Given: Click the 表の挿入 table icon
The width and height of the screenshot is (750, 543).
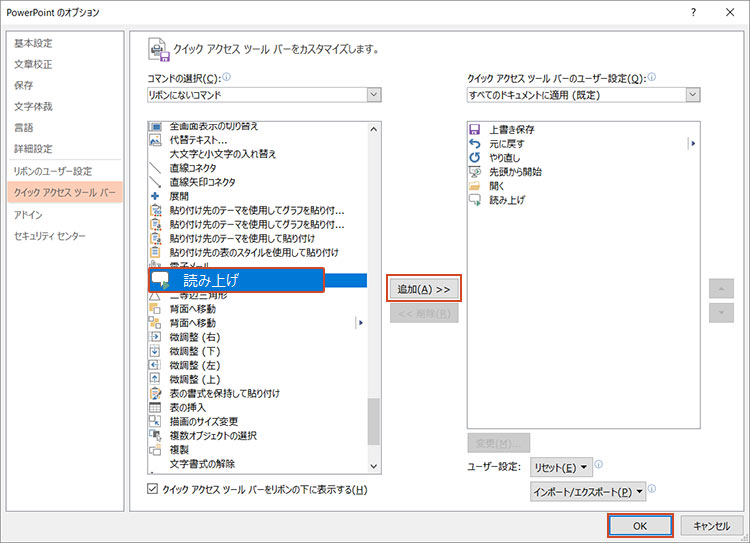Looking at the screenshot, I should pos(155,407).
